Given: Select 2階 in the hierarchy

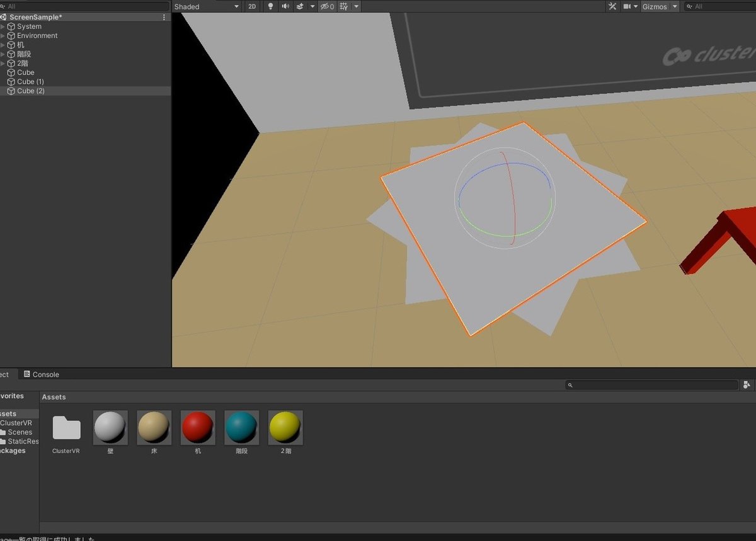Looking at the screenshot, I should point(23,63).
